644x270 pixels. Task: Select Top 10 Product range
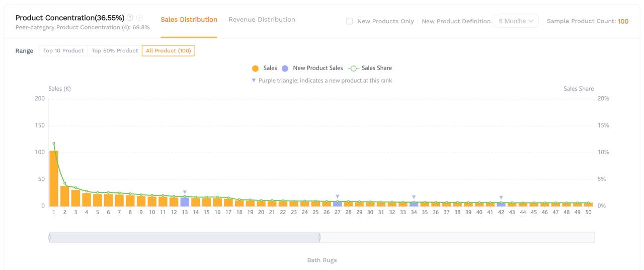[x=63, y=51]
